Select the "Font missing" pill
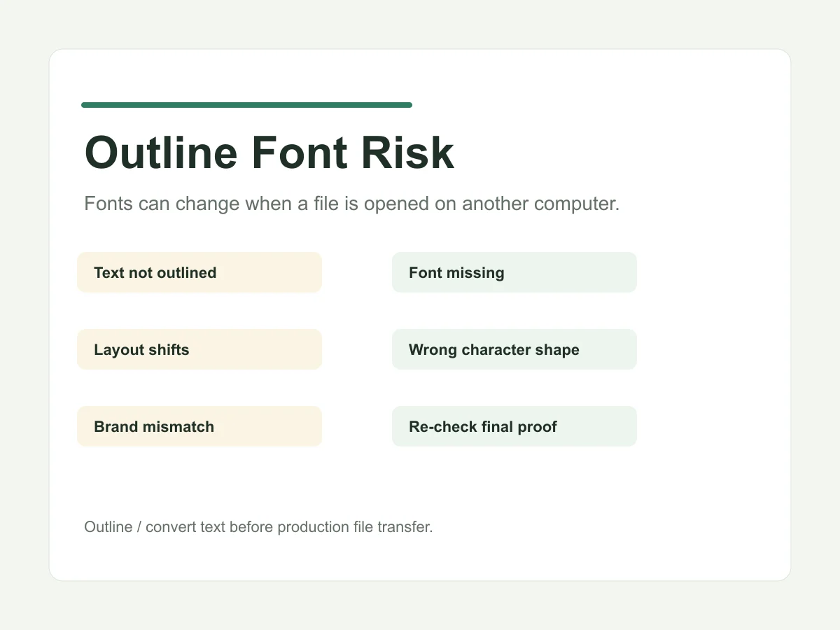The width and height of the screenshot is (840, 630). point(514,272)
